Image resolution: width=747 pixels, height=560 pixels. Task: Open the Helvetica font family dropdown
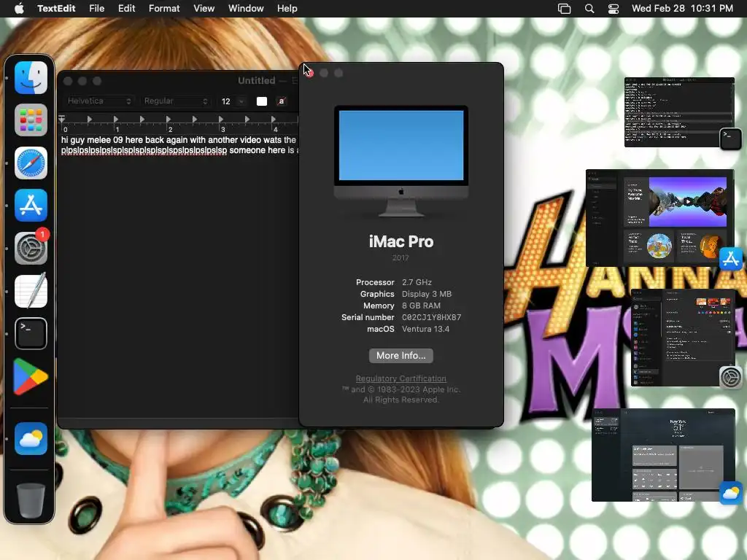tap(98, 101)
